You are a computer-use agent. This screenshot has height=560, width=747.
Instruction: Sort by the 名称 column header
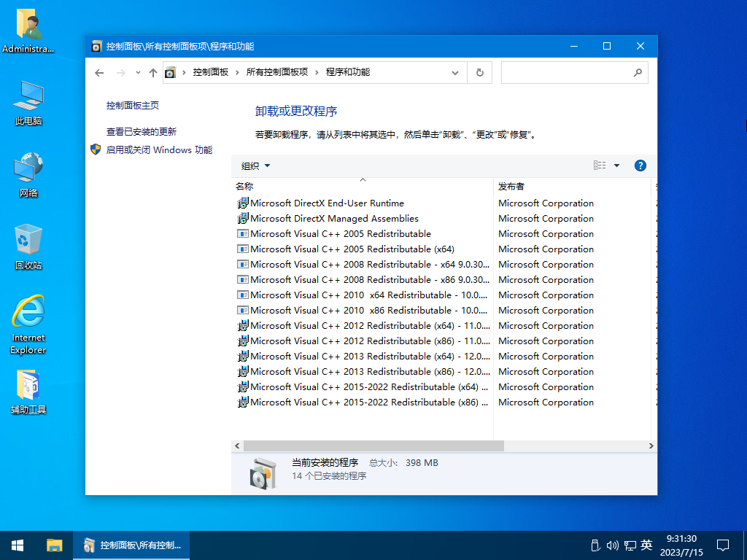(362, 186)
